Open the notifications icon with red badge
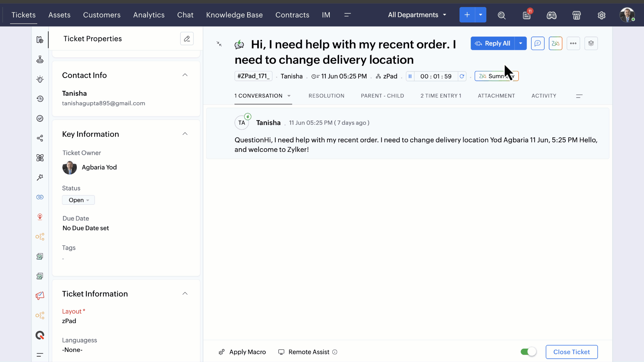Viewport: 644px width, 362px height. point(527,15)
